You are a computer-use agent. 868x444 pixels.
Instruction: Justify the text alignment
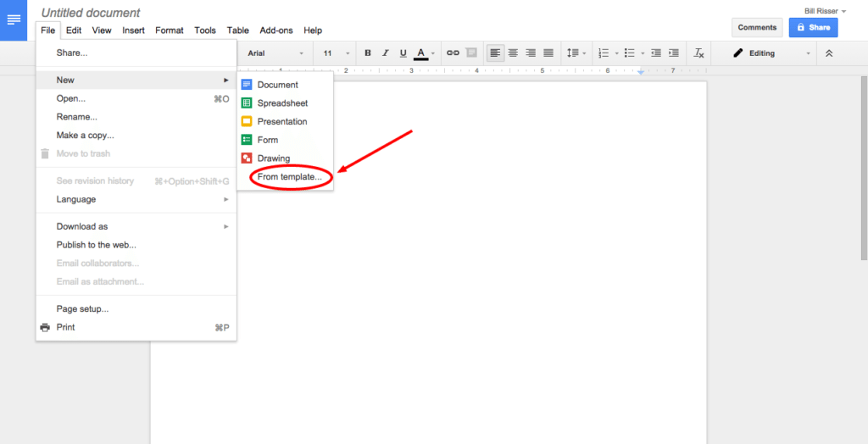[x=548, y=53]
